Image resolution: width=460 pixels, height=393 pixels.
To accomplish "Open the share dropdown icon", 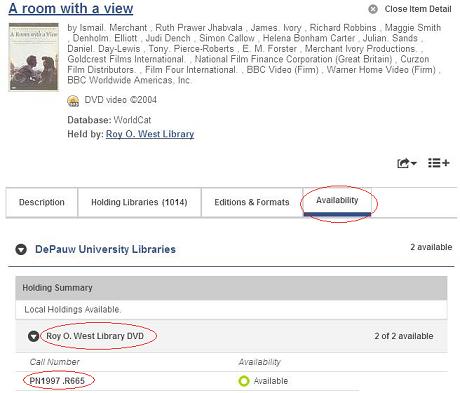I will [x=406, y=163].
